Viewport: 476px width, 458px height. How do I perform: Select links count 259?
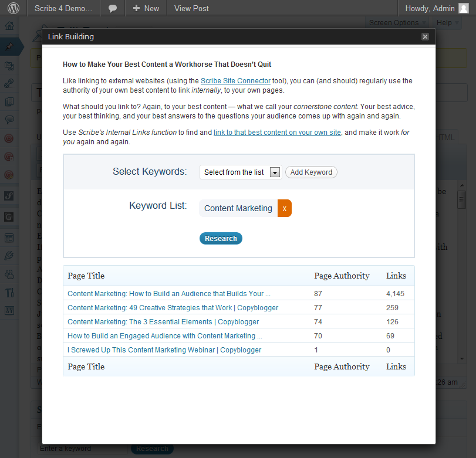tap(392, 307)
